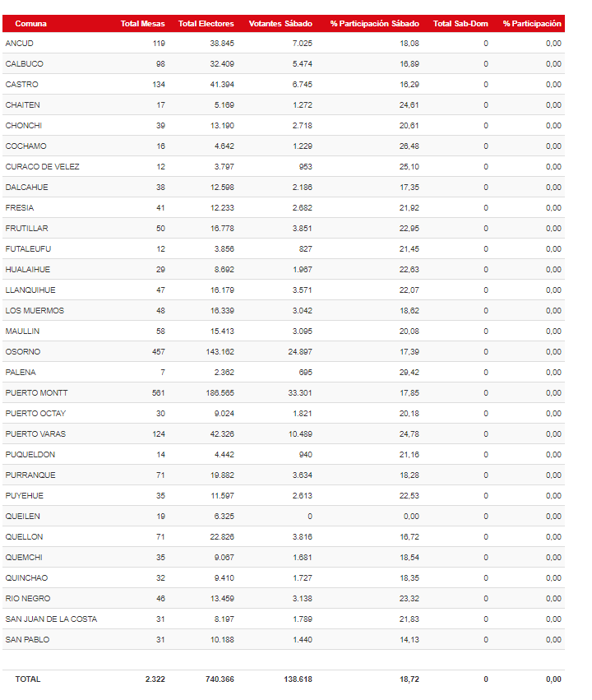Click total electores sum 740.366
The width and height of the screenshot is (592, 700).
[x=220, y=679]
